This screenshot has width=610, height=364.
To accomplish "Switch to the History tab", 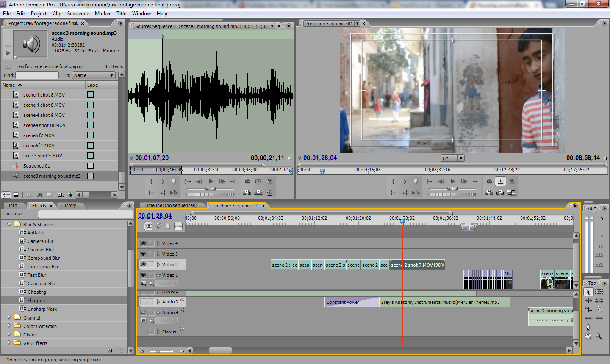I will point(69,205).
